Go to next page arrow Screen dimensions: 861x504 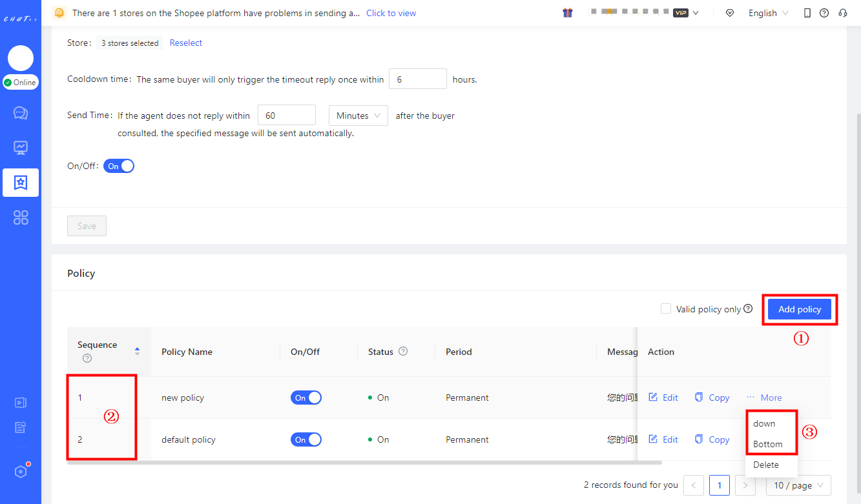tap(745, 485)
